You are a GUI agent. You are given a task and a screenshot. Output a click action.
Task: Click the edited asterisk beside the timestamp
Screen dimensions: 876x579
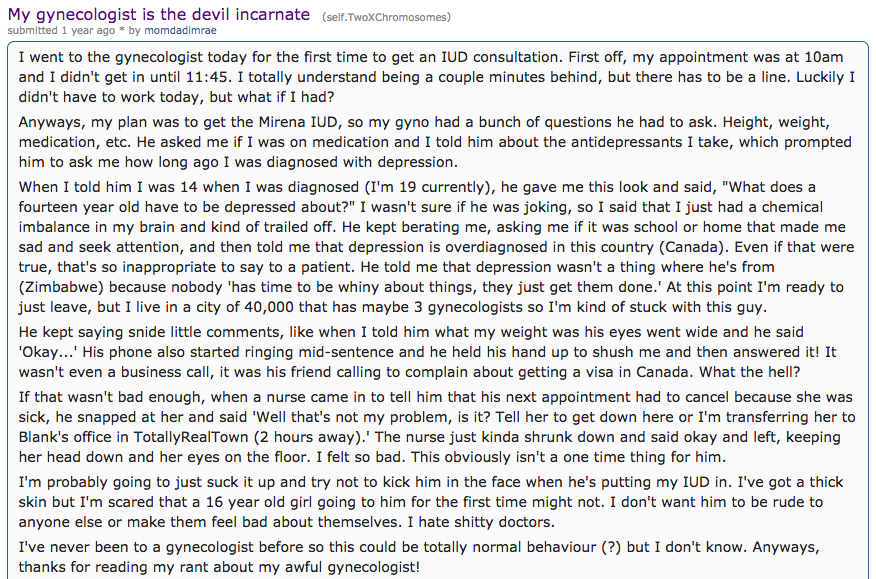pos(121,31)
